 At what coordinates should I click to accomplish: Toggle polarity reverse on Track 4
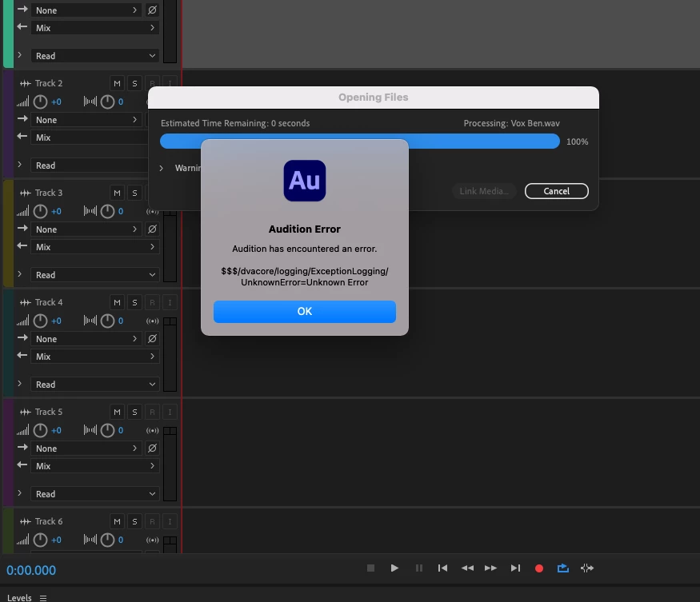(x=152, y=339)
